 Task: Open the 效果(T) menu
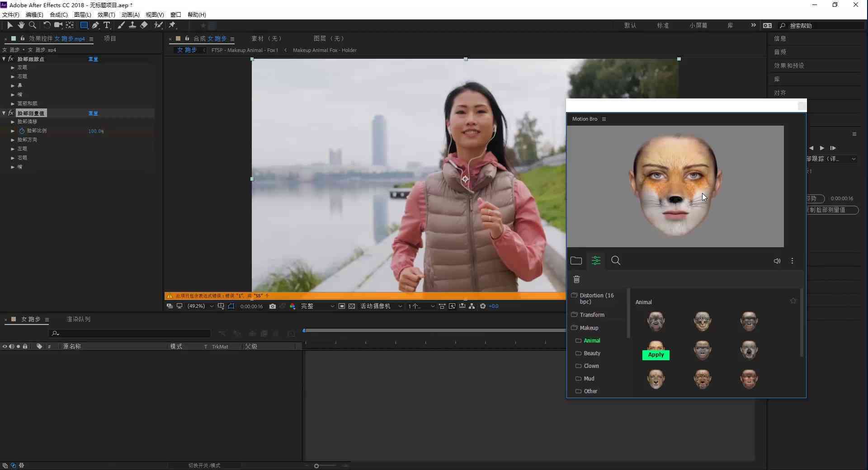point(106,14)
